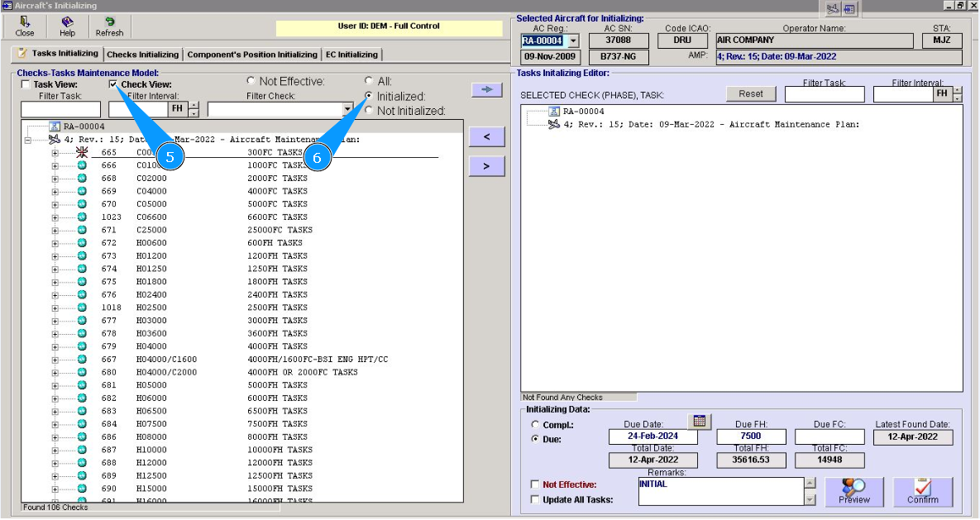Click the globe icon for check 666
This screenshot has height=520, width=980.
82,165
